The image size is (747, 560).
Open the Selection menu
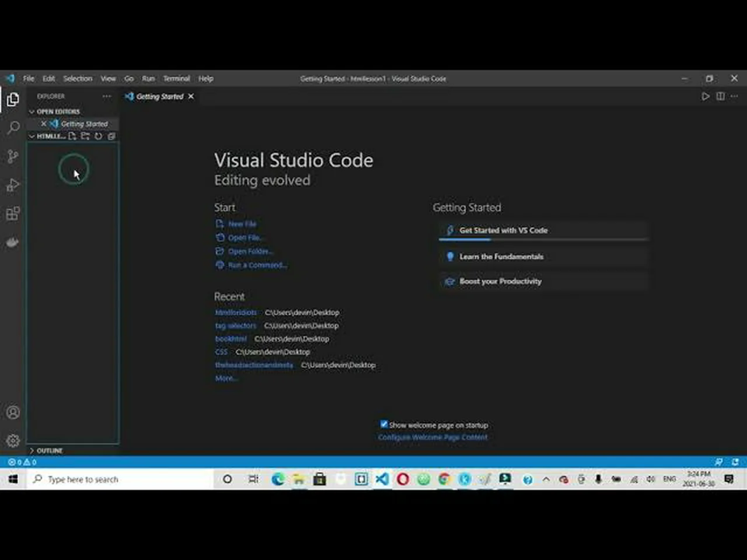coord(78,78)
